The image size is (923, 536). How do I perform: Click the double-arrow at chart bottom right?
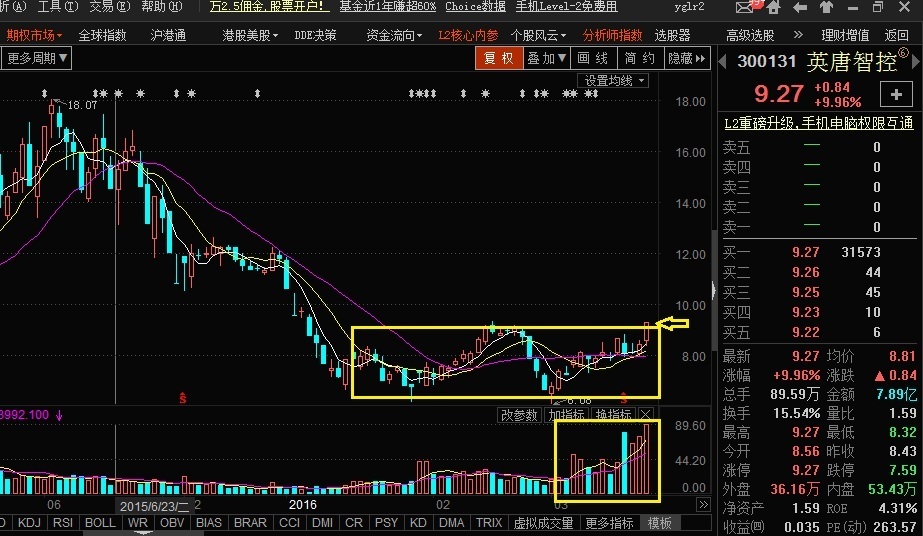703,504
